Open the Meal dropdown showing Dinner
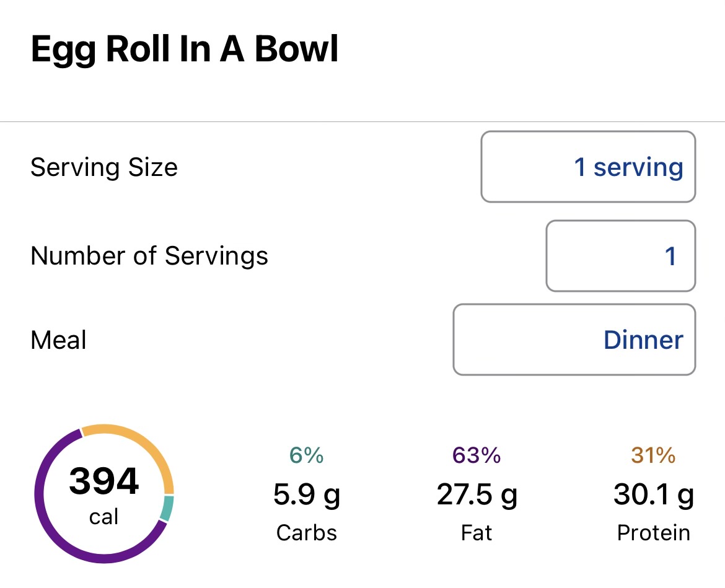 click(574, 340)
